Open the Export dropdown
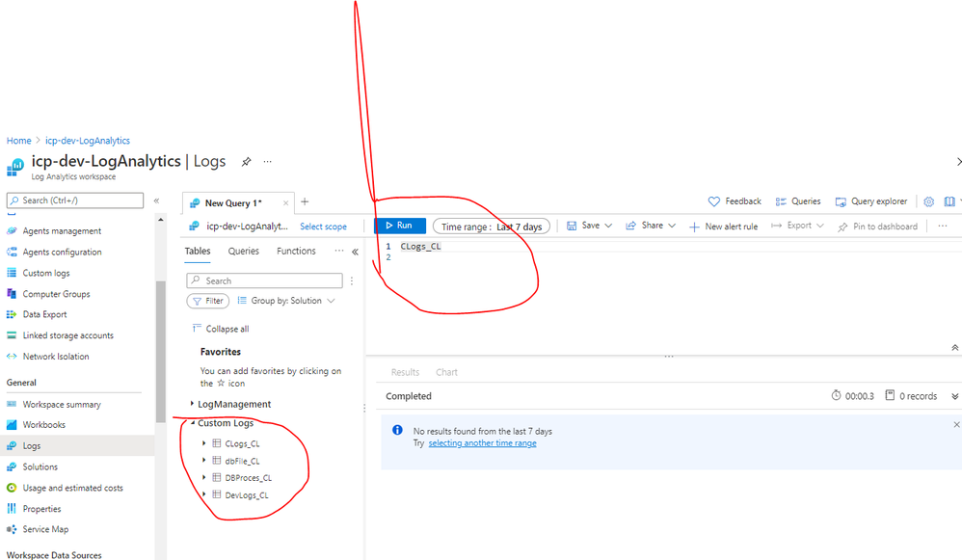Image resolution: width=962 pixels, height=560 pixels. (797, 226)
